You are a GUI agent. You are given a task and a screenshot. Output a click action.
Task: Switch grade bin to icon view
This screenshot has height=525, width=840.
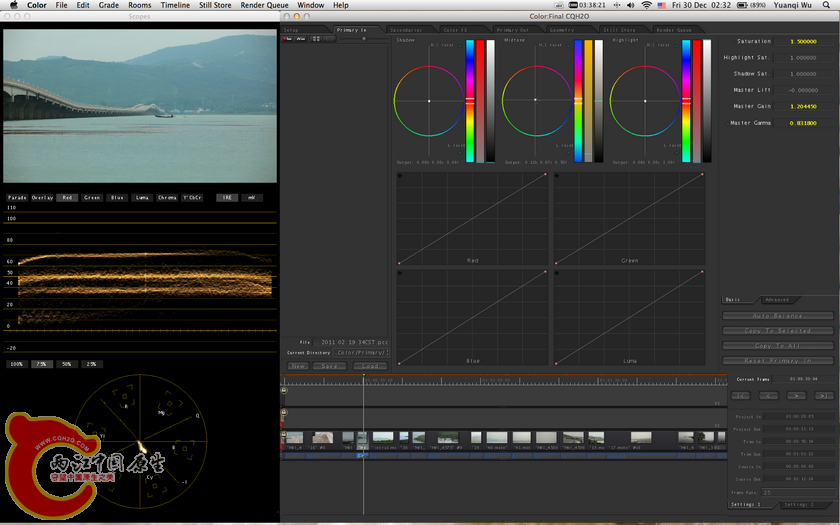(x=316, y=39)
